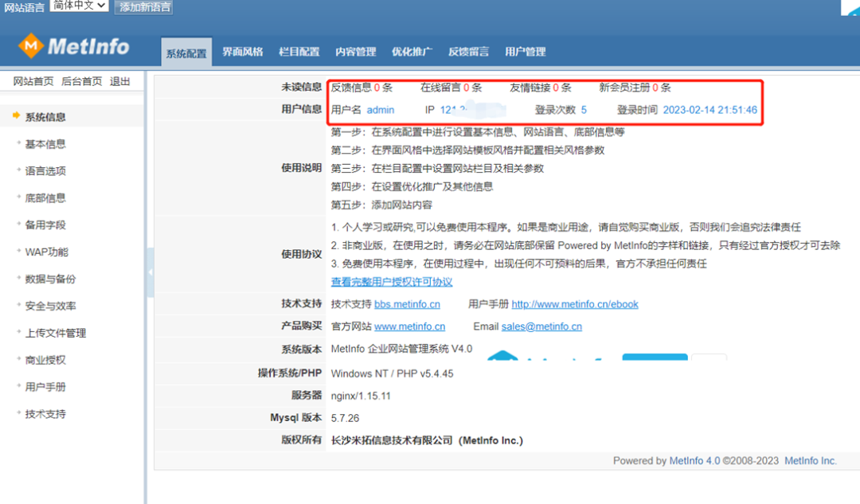Viewport: 860px width, 504px height.
Task: Click the Mysql version 5.7.26 text
Action: [345, 419]
